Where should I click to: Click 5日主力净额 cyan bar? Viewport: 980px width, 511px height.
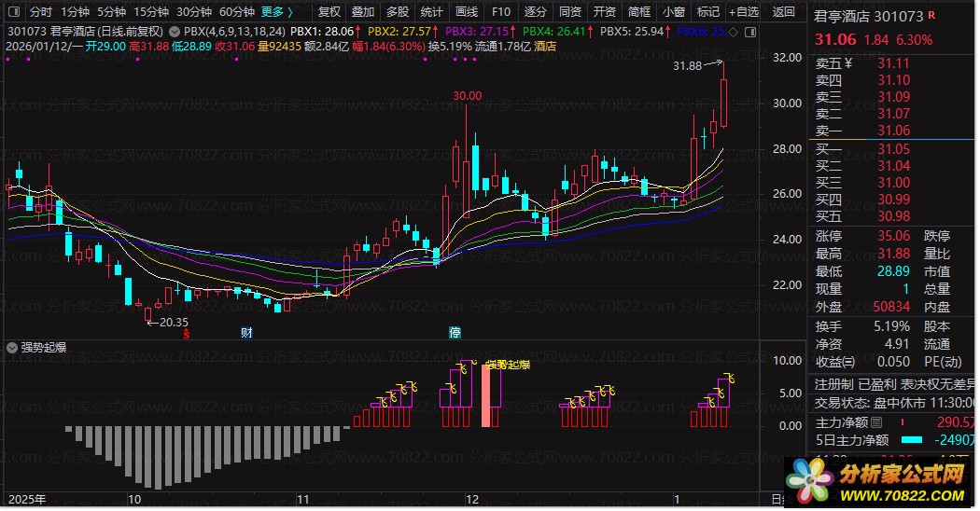[x=912, y=440]
